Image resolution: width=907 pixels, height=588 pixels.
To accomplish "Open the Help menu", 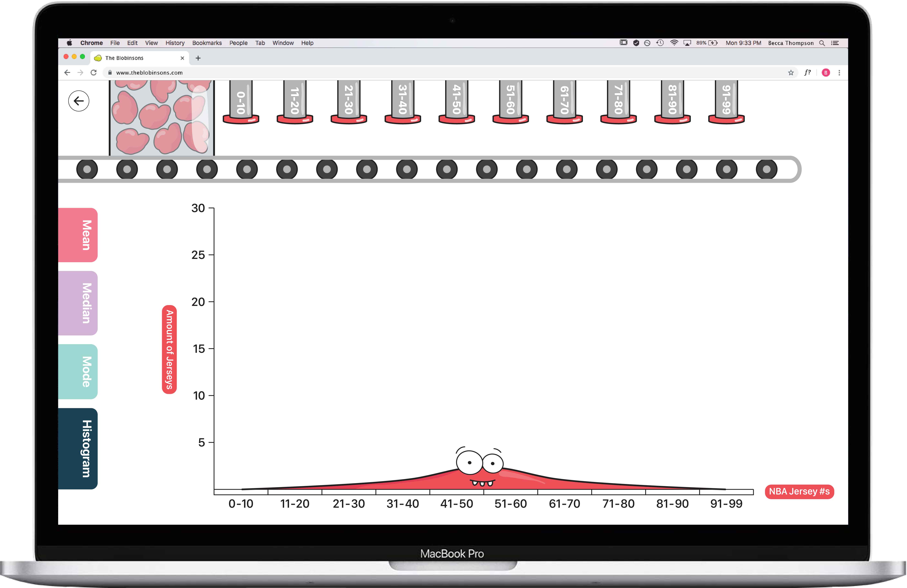I will click(x=307, y=43).
